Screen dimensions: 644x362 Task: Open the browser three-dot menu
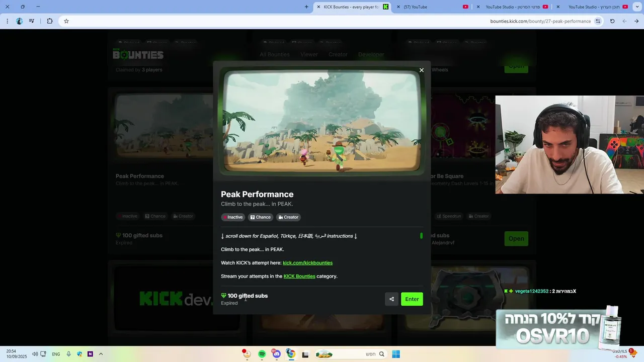coord(7,21)
